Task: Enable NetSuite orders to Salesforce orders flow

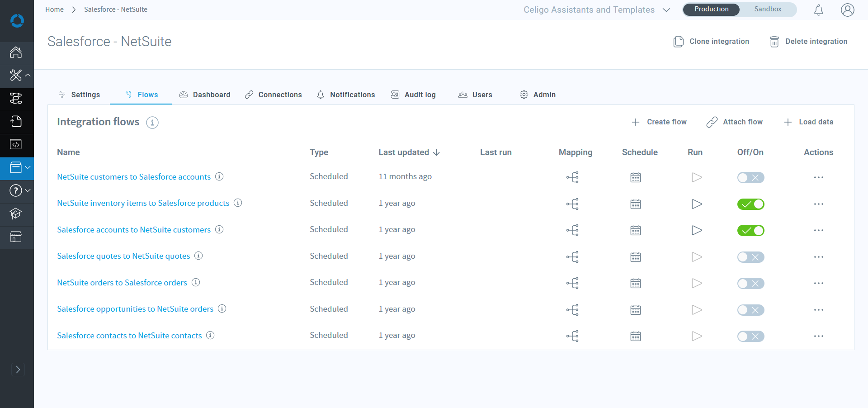Action: (750, 283)
